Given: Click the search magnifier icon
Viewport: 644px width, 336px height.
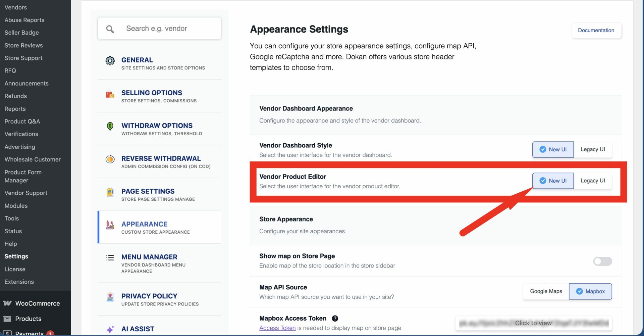Looking at the screenshot, I should coord(110,29).
